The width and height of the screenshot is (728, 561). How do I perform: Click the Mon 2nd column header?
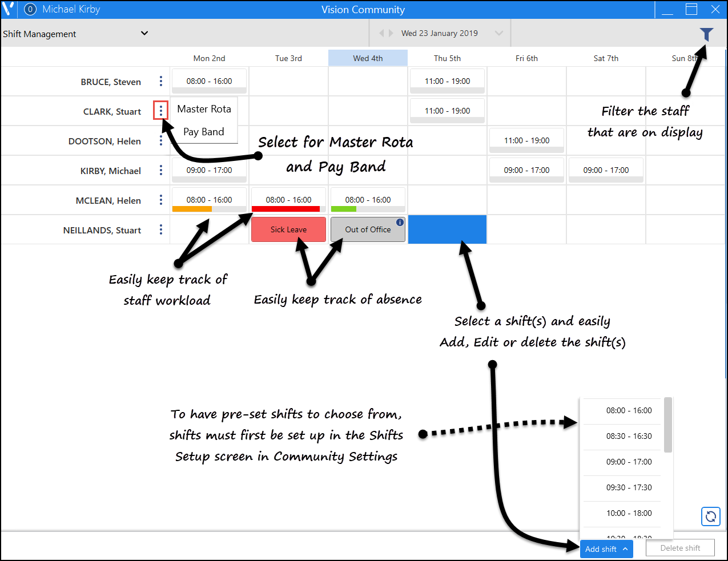click(209, 58)
